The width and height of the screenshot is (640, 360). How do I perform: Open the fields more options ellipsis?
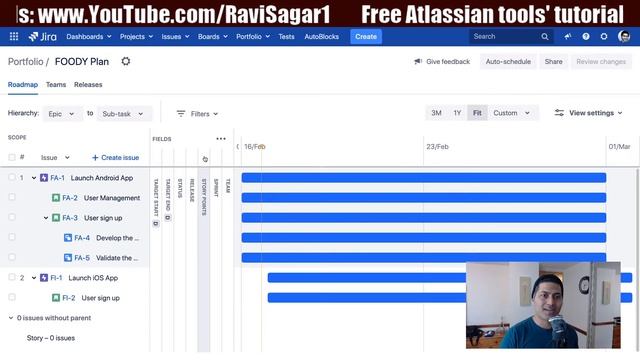point(221,139)
